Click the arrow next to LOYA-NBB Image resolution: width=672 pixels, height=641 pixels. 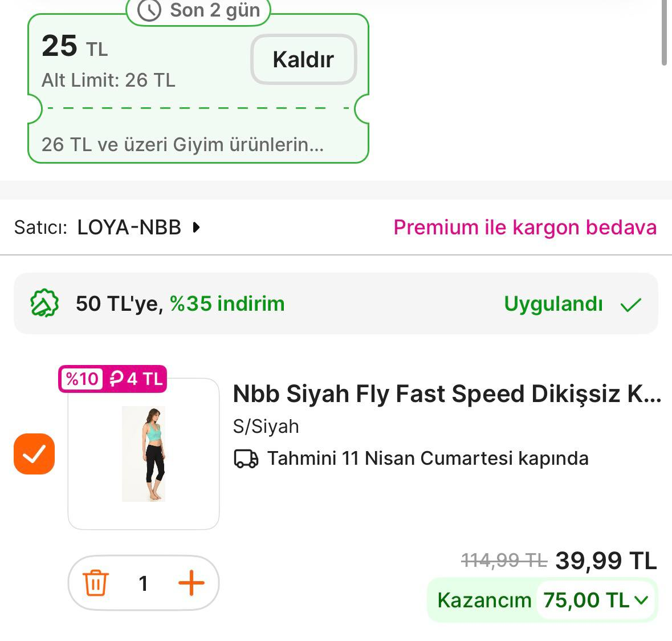pyautogui.click(x=197, y=228)
